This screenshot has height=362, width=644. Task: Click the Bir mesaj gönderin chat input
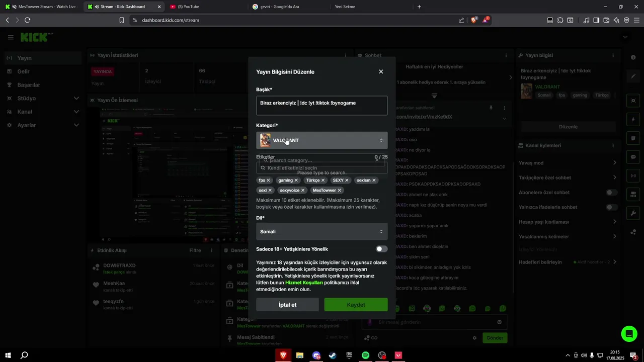(x=435, y=322)
